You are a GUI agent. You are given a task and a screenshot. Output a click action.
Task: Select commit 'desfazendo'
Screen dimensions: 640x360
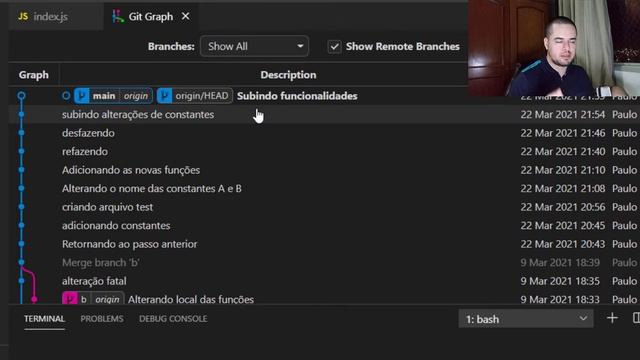(x=88, y=133)
